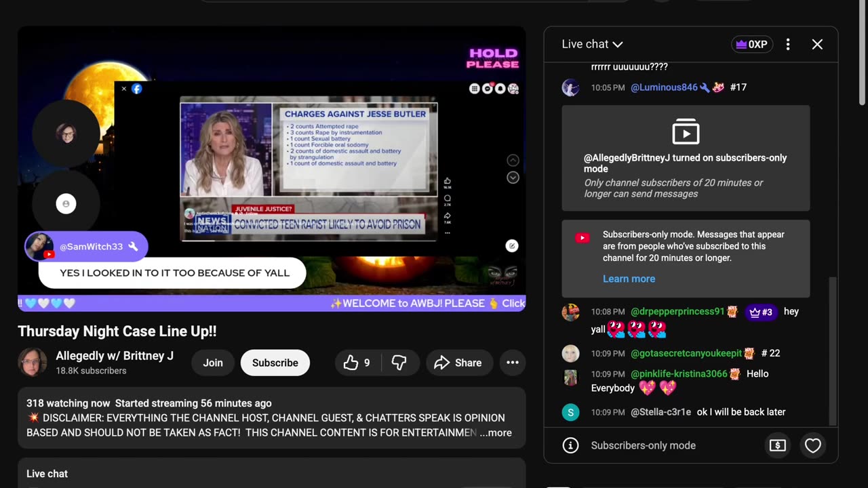
Task: Click the circular edit icon in video
Action: coord(512,246)
